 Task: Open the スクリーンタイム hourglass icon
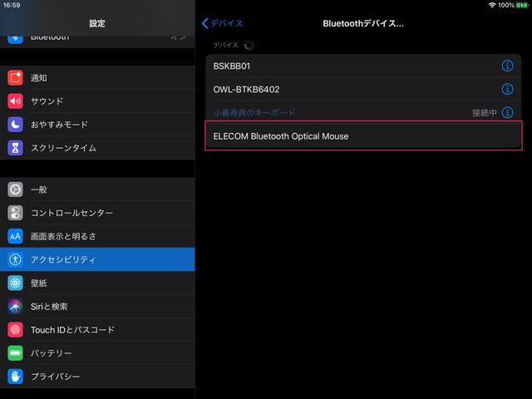pos(15,148)
